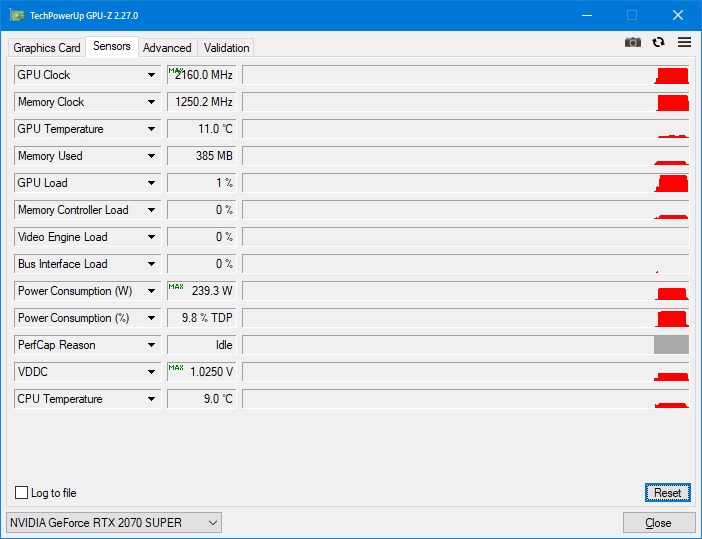Click the 11.0 °C GPU Temperature value
702x539 pixels.
click(x=201, y=129)
